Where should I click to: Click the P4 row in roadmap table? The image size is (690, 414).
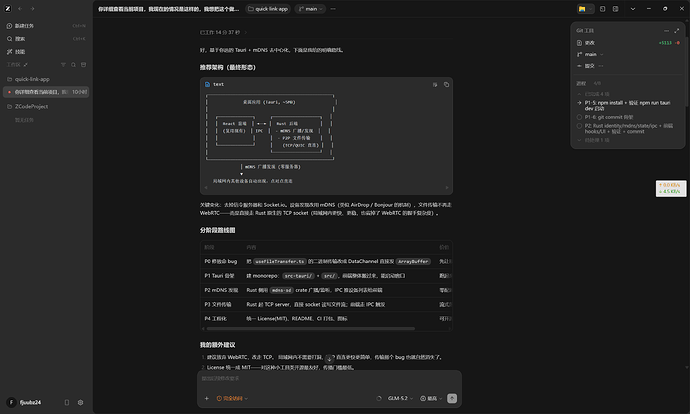coord(327,319)
